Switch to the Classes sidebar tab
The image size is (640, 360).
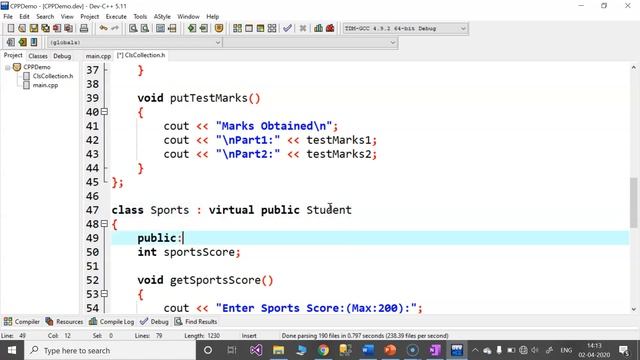(x=38, y=56)
